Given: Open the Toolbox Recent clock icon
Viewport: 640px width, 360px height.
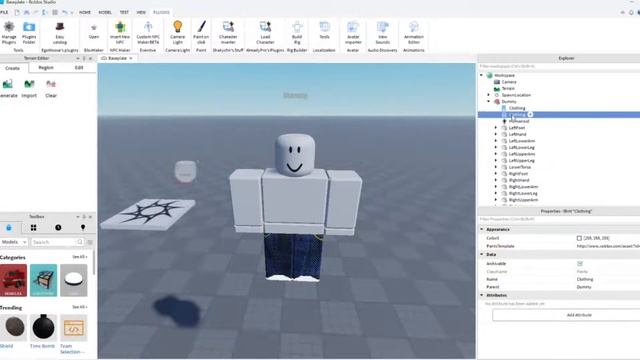Looking at the screenshot, I should tap(58, 227).
